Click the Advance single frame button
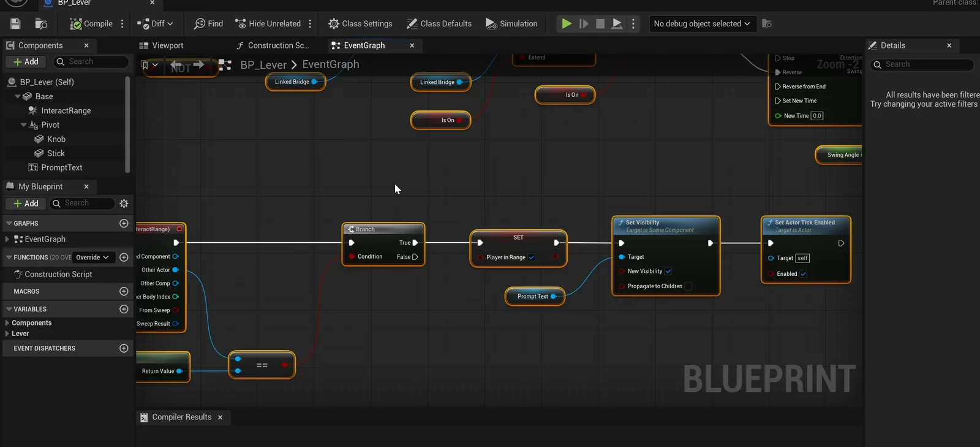The width and height of the screenshot is (980, 447). tap(584, 24)
